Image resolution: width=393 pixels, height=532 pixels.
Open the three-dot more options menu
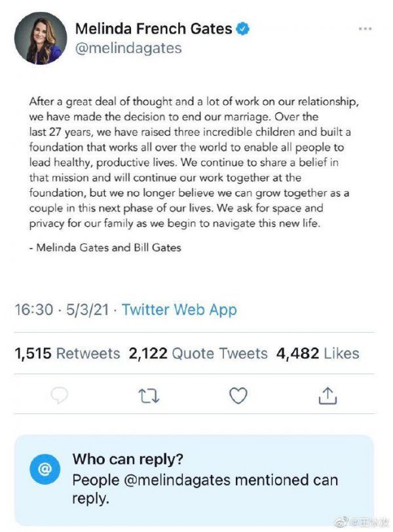tap(365, 29)
